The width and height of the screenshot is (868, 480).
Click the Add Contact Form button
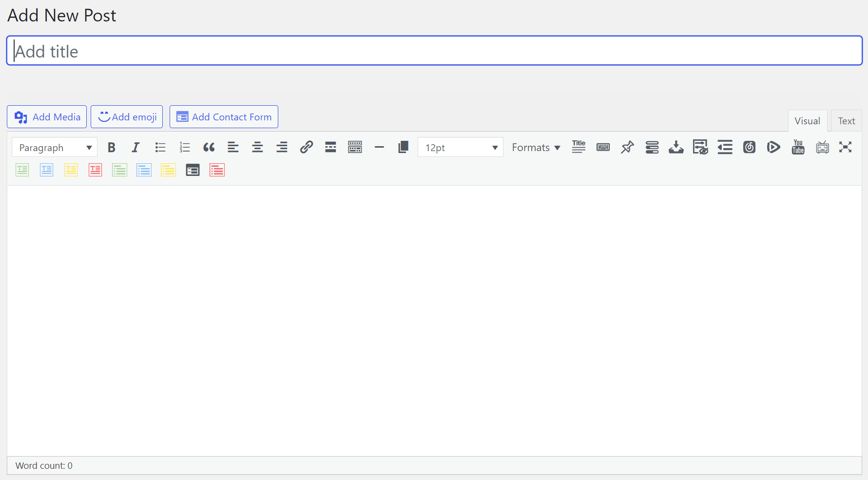click(224, 116)
